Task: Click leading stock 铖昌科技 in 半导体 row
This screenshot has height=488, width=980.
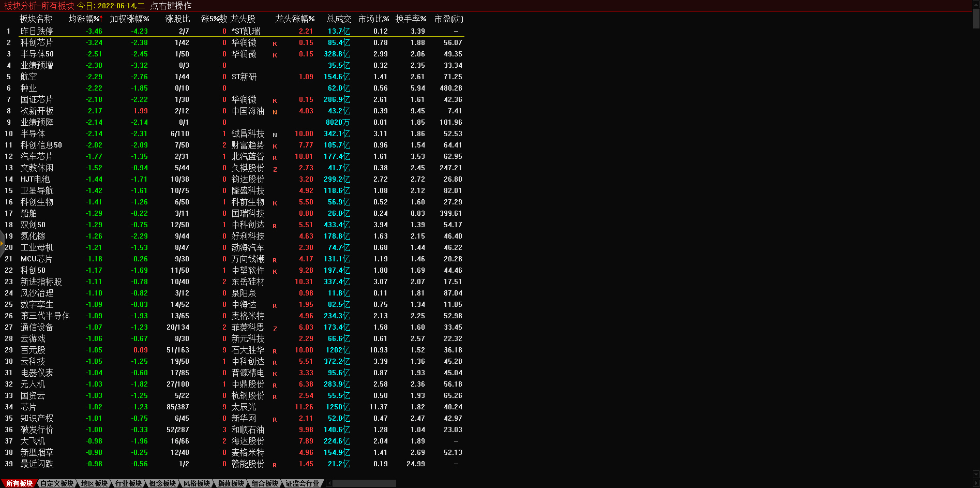Action: (248, 134)
